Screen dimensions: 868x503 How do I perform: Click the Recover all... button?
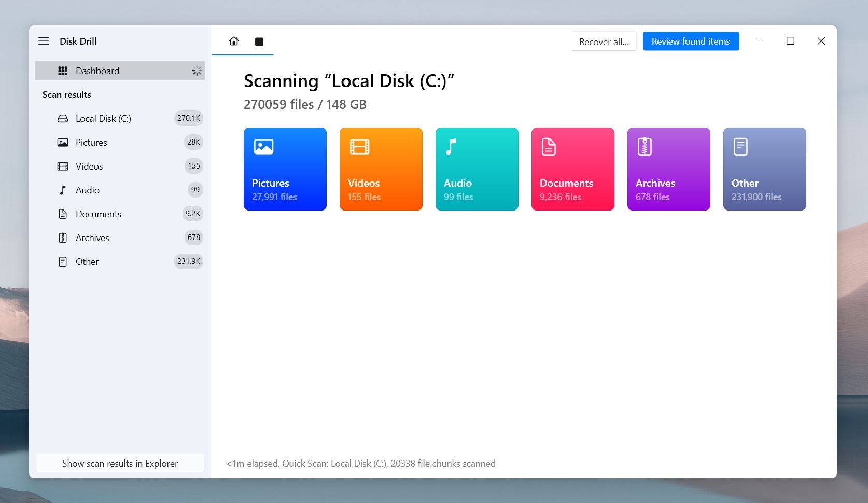[604, 41]
